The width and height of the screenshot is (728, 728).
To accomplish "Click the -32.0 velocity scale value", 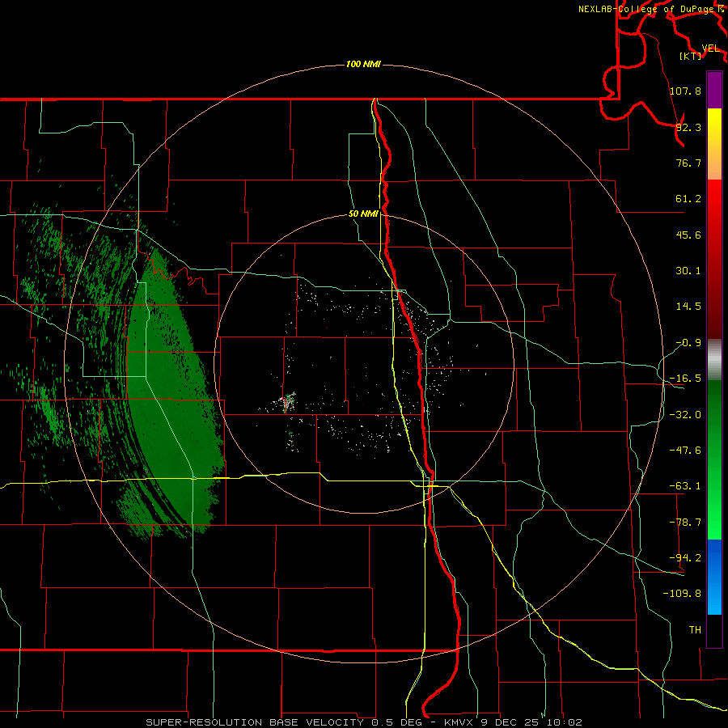I will 685,415.
